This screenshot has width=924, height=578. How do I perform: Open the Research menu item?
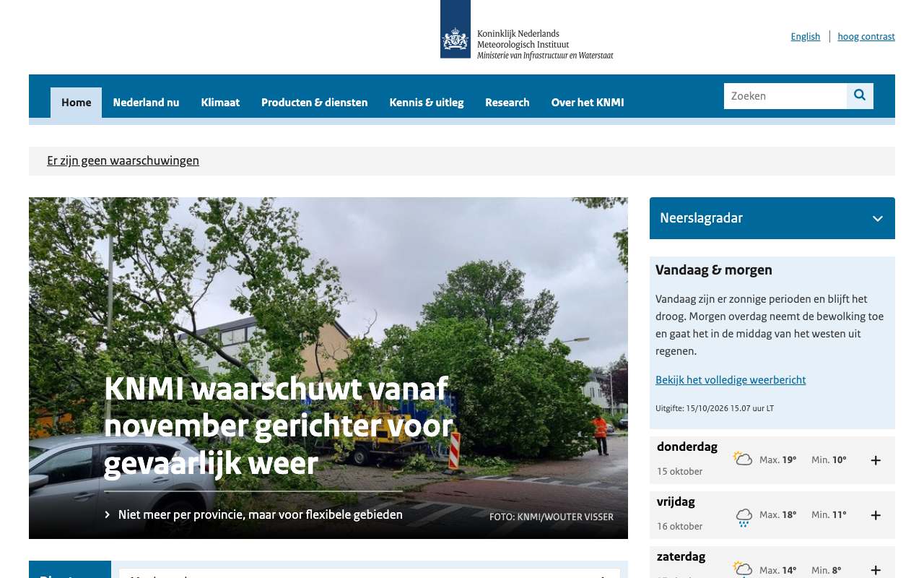tap(507, 103)
